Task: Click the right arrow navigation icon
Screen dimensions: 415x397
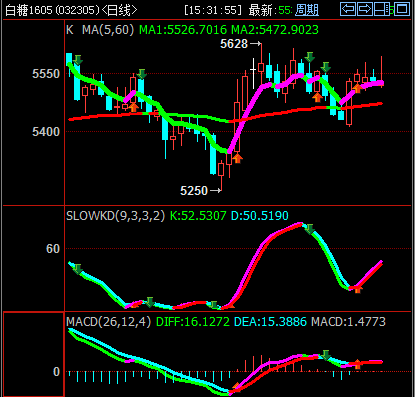Action: click(365, 9)
